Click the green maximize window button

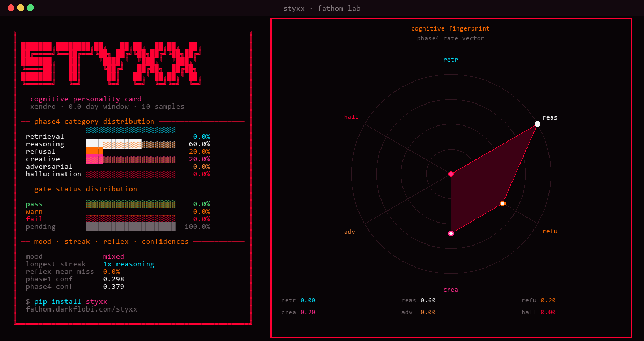point(31,8)
